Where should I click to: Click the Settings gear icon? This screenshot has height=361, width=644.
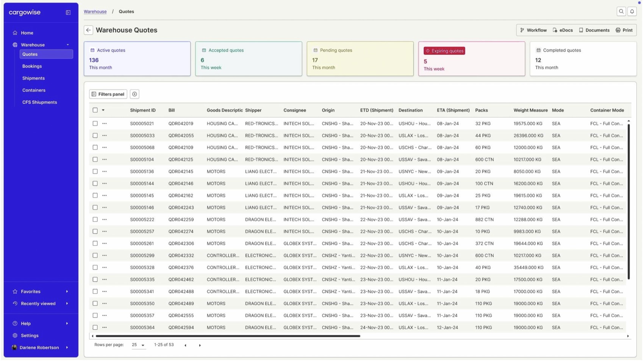point(15,336)
